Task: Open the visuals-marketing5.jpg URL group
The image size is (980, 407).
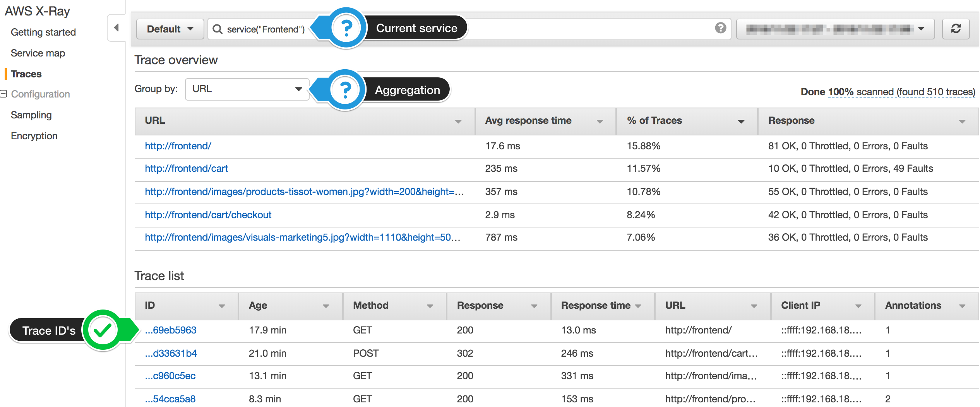Action: [x=303, y=237]
